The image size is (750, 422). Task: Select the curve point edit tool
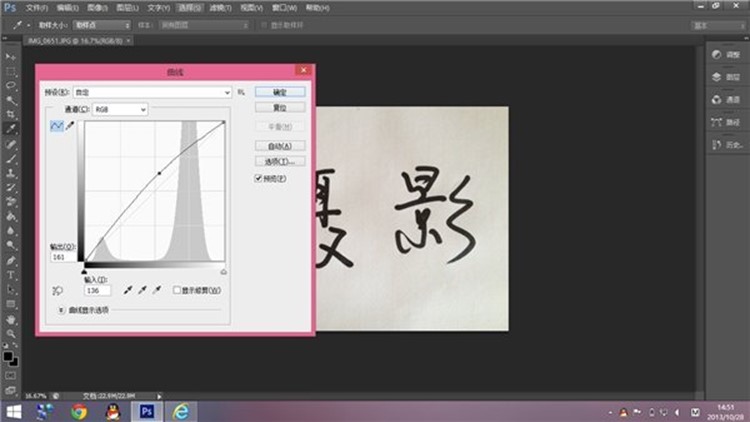[x=56, y=125]
